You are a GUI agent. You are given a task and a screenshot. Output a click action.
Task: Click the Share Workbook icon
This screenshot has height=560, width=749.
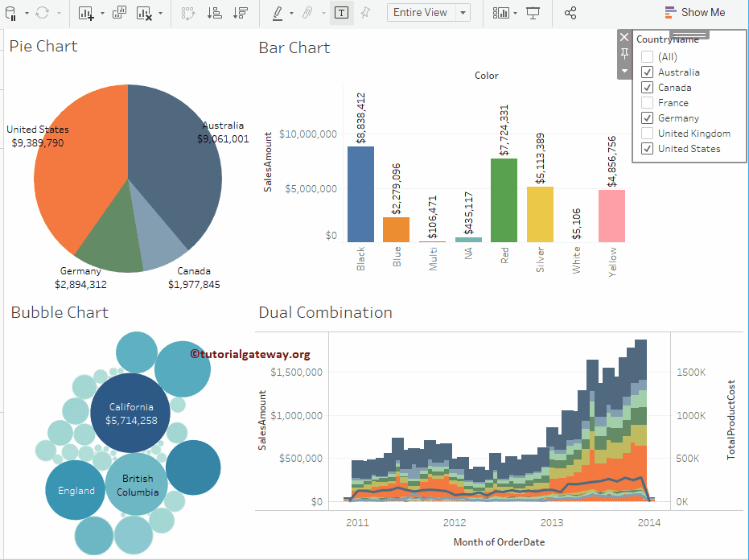[x=570, y=13]
